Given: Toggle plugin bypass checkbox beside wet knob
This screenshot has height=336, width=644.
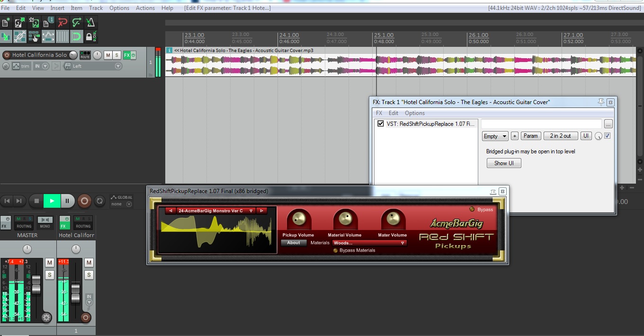Looking at the screenshot, I should pyautogui.click(x=608, y=136).
